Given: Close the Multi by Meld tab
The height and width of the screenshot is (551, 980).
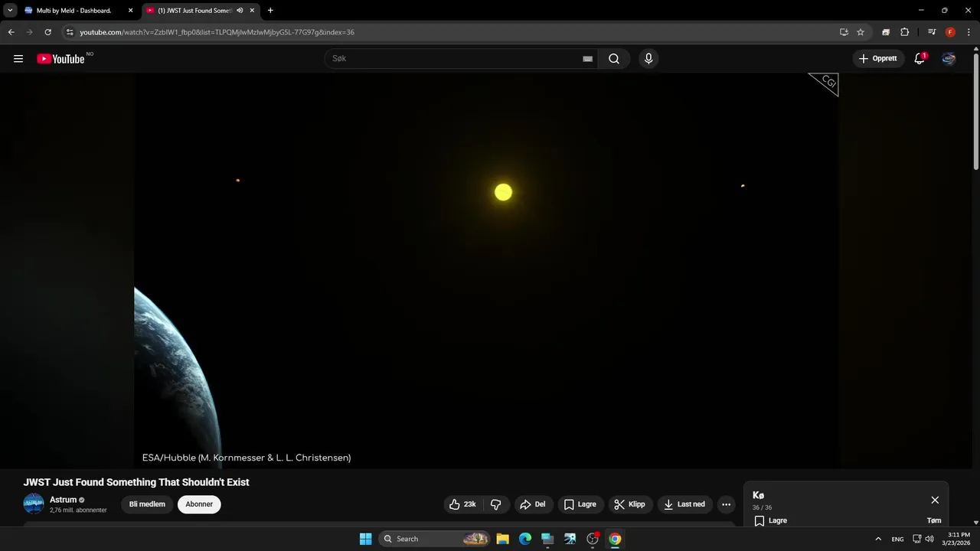Looking at the screenshot, I should (x=130, y=11).
